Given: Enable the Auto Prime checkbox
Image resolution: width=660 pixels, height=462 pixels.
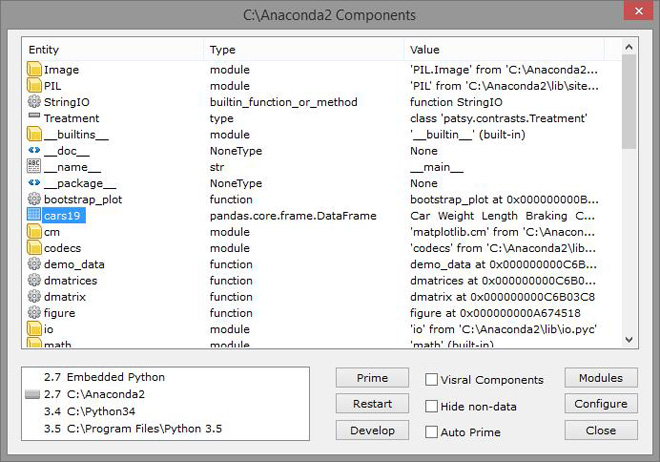Looking at the screenshot, I should (432, 432).
